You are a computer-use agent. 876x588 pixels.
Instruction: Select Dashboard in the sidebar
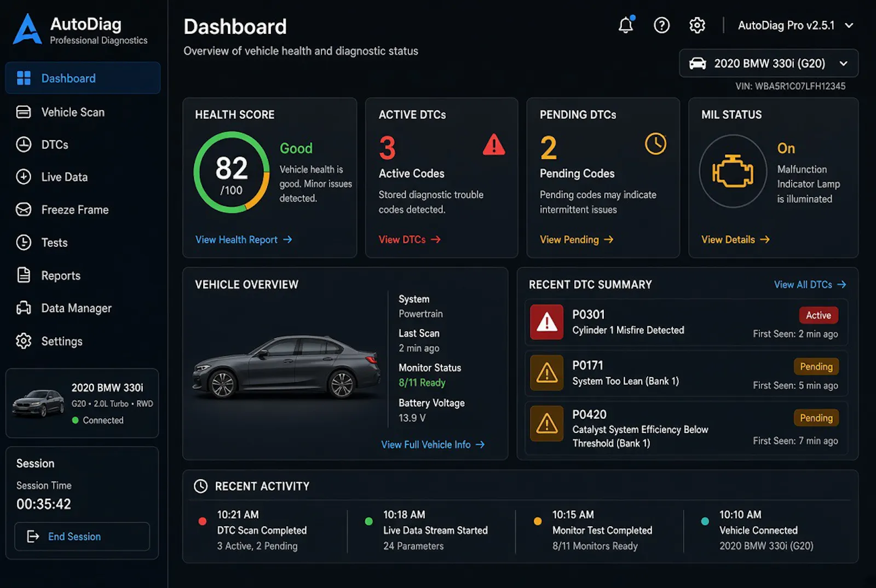point(83,78)
